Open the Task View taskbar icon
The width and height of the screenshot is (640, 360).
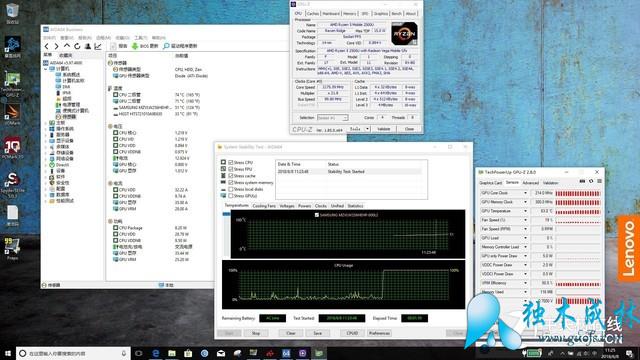point(139,353)
